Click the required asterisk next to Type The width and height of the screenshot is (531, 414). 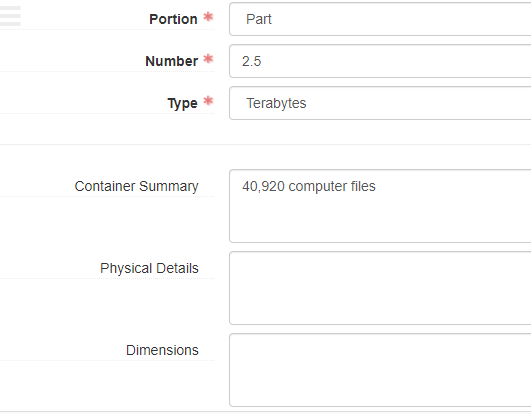click(x=208, y=101)
